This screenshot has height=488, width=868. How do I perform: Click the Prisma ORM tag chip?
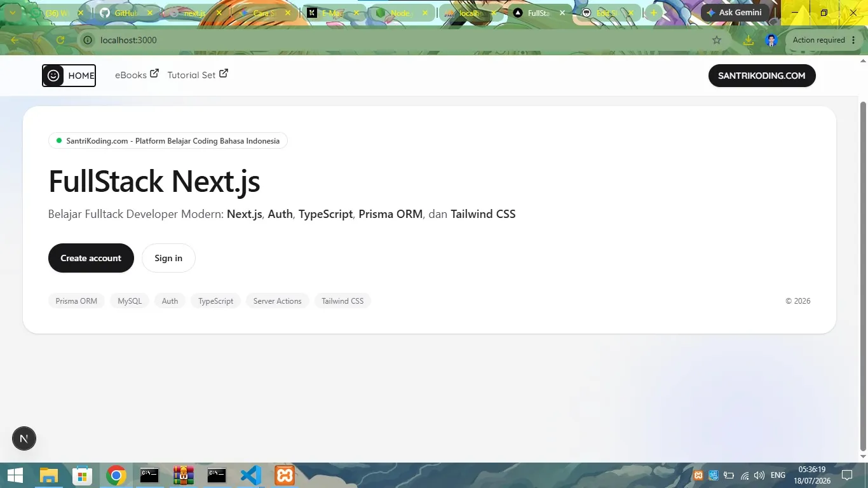[x=76, y=301]
